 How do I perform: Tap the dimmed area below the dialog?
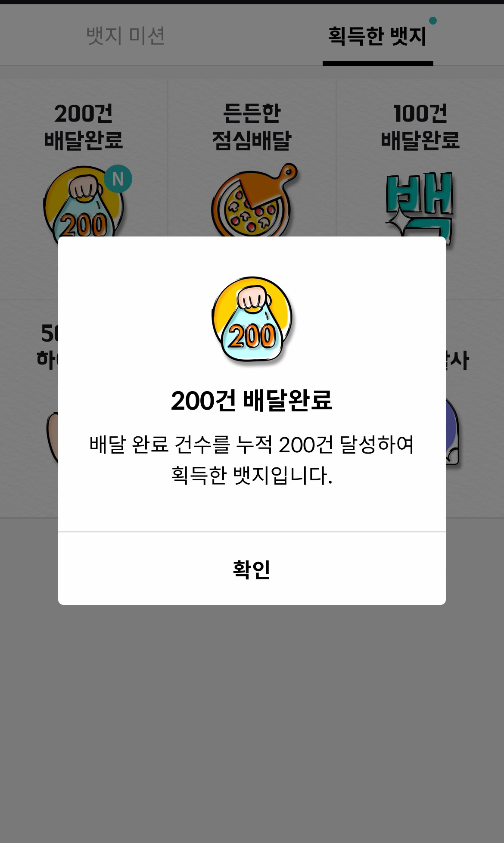click(x=252, y=724)
